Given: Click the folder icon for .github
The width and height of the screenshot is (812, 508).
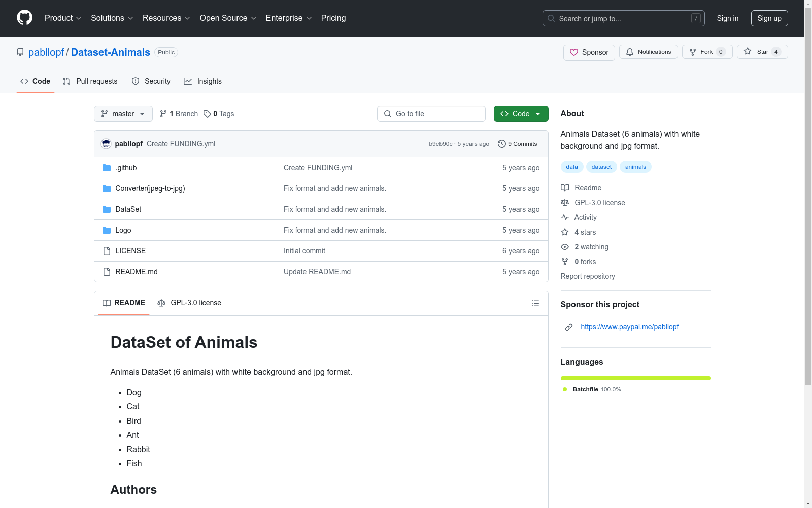Looking at the screenshot, I should 107,168.
